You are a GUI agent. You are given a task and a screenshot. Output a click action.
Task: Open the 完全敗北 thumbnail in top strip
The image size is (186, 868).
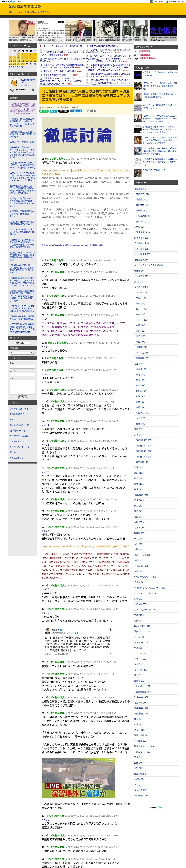(x=163, y=30)
